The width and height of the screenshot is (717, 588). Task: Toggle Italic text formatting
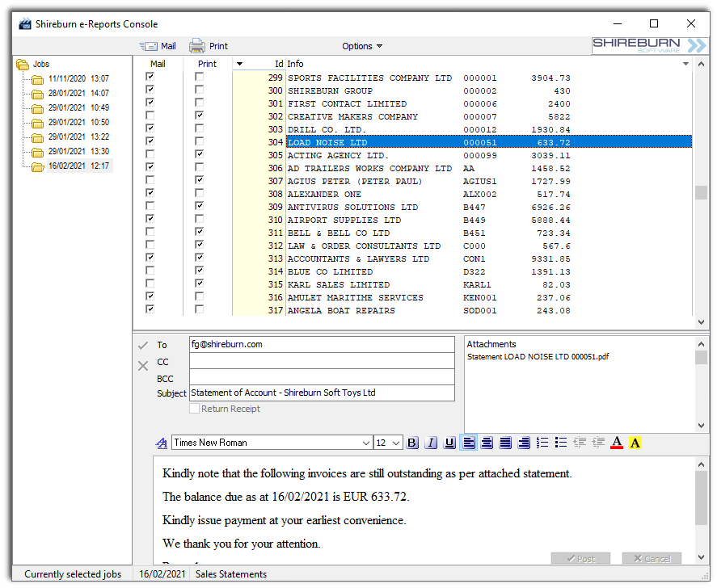coord(431,443)
